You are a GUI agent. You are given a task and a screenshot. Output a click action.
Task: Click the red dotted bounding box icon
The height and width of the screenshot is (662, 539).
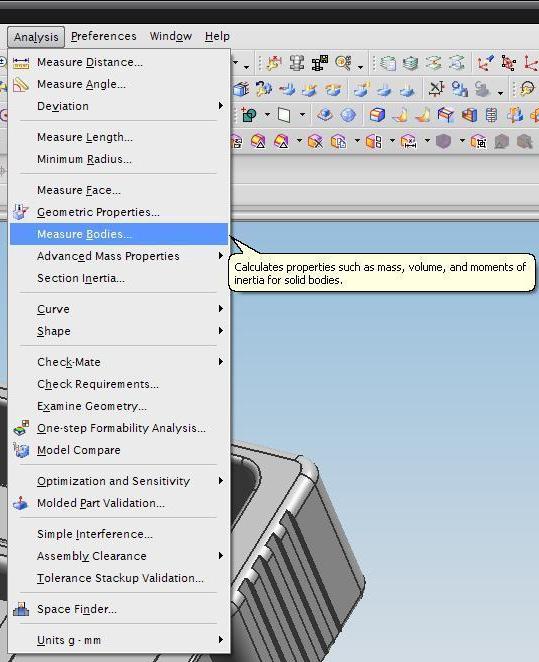[x=509, y=63]
